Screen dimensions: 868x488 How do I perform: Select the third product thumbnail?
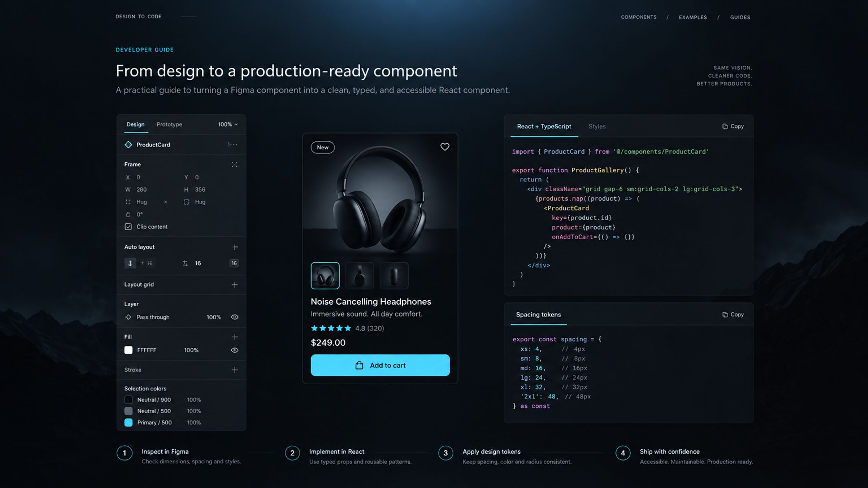tap(394, 276)
